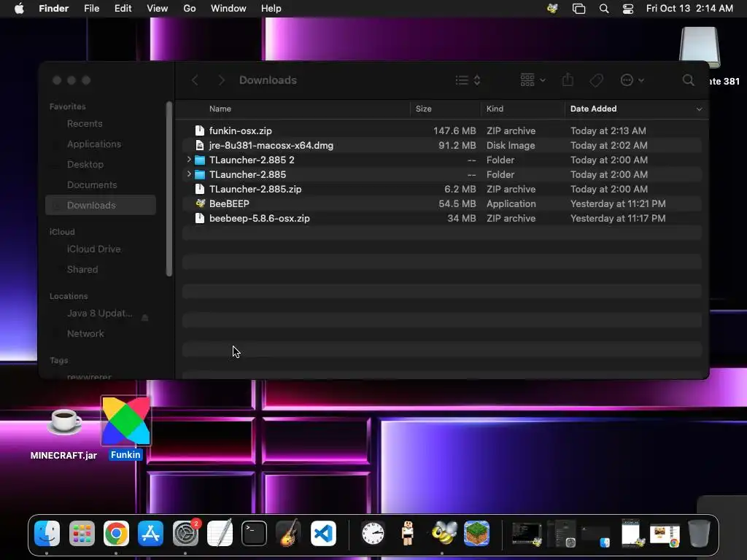This screenshot has height=560, width=747.
Task: Open Documents in sidebar
Action: point(91,184)
